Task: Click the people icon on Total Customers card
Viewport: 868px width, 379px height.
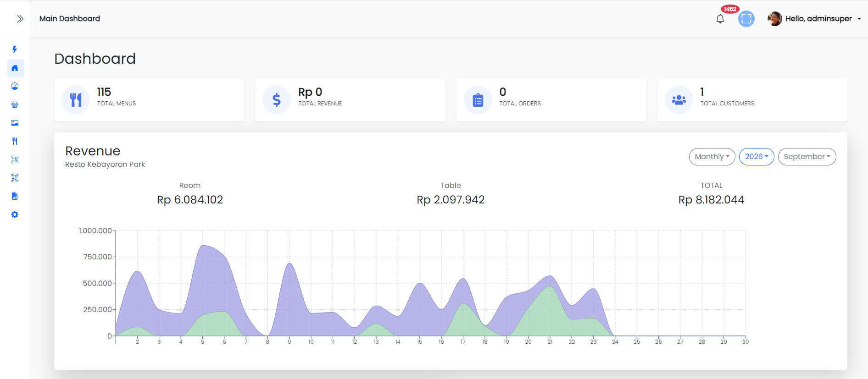Action: click(x=679, y=100)
